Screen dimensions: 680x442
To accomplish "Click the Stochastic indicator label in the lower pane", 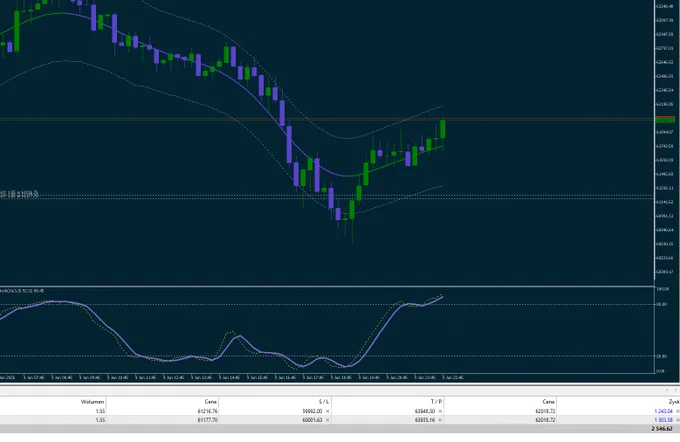I will (22, 291).
